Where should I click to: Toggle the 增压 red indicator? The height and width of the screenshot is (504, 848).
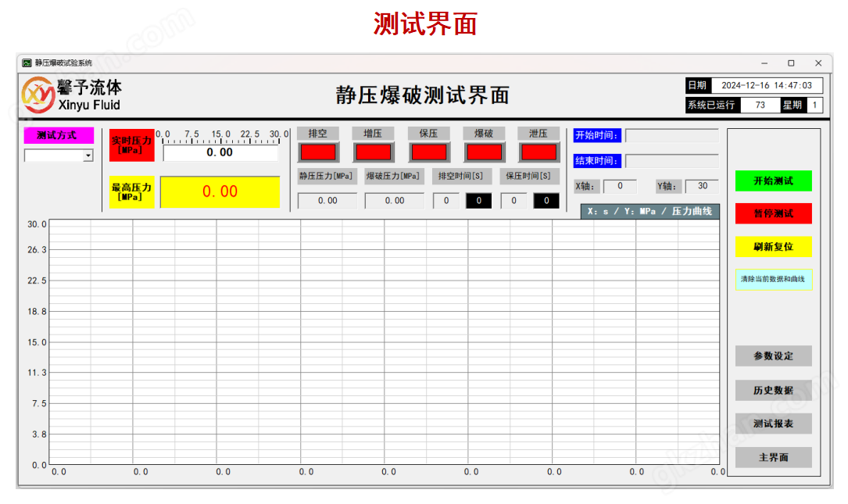(373, 152)
